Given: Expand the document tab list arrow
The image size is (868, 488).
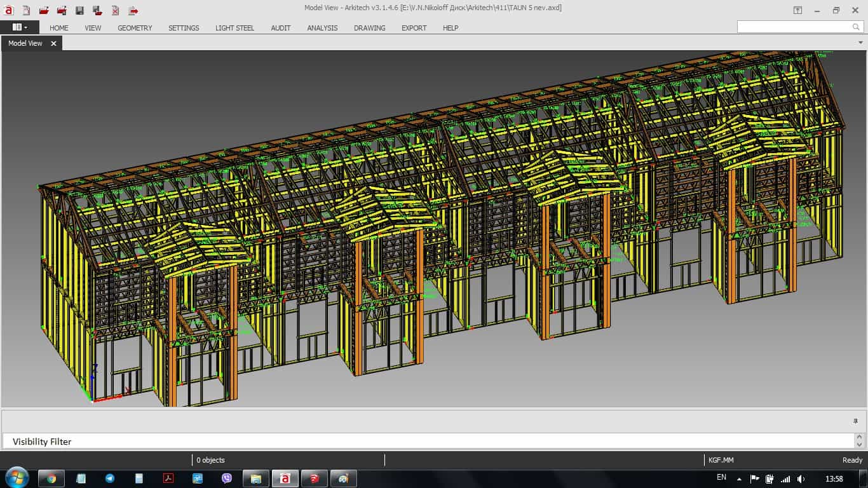Looking at the screenshot, I should 860,43.
